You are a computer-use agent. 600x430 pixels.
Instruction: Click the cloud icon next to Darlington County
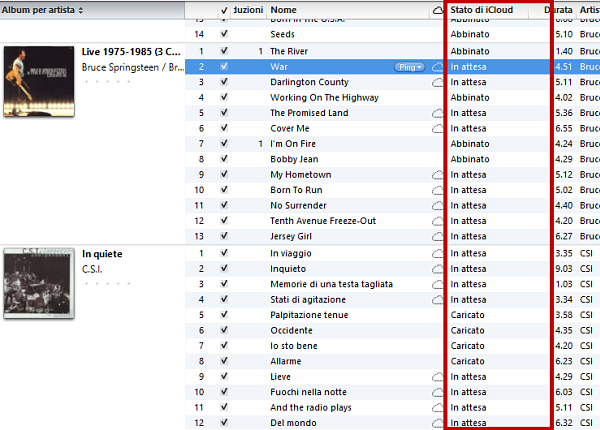tap(436, 82)
